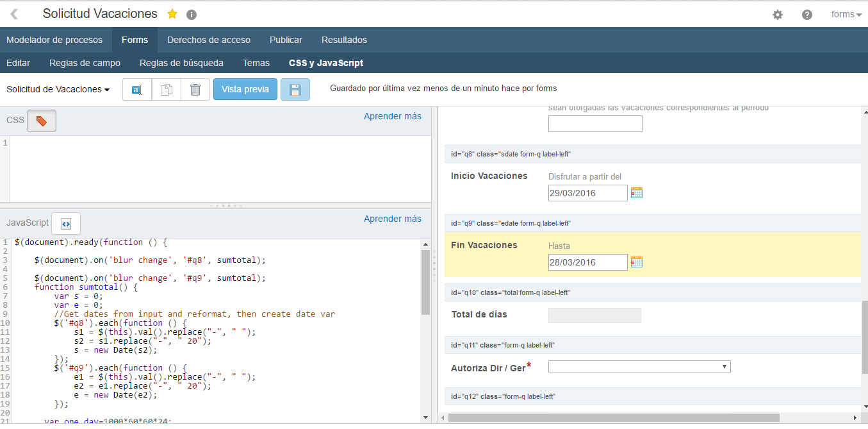Open calendar picker for Inicio Vacaciones
Image resolution: width=868 pixels, height=429 pixels.
(637, 192)
